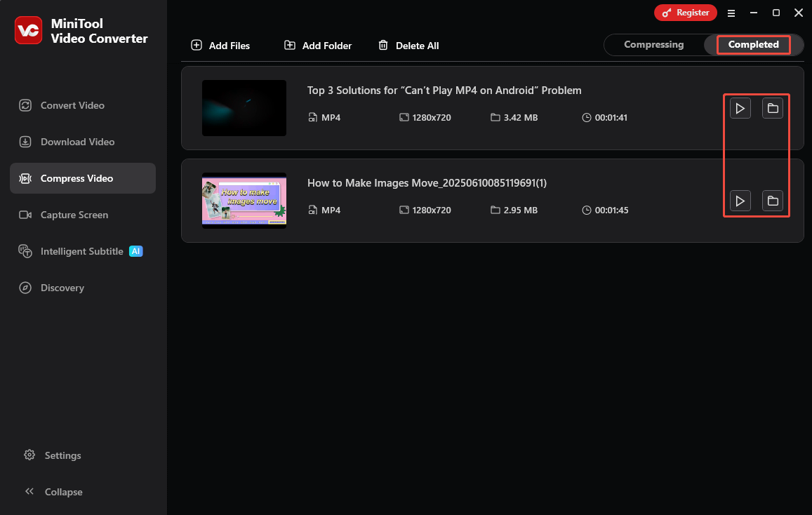Switch to Compress Video feature
812x515 pixels.
[x=76, y=178]
